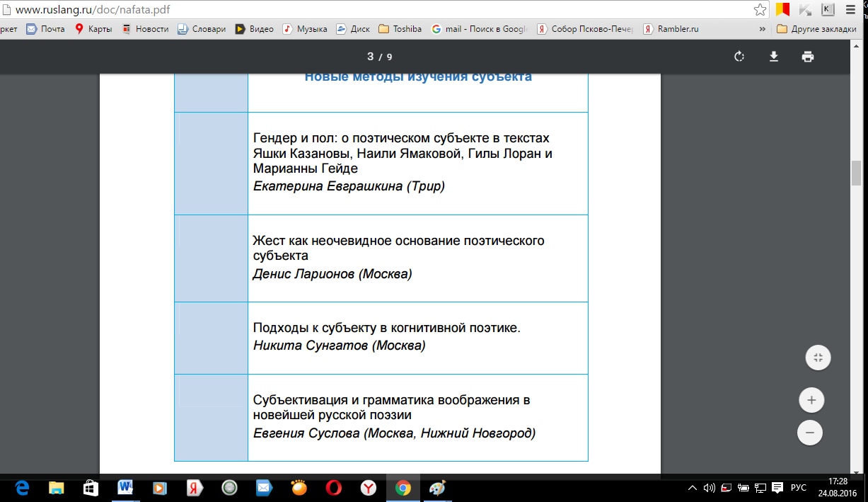
Task: Open the Видео bookmark
Action: (254, 29)
